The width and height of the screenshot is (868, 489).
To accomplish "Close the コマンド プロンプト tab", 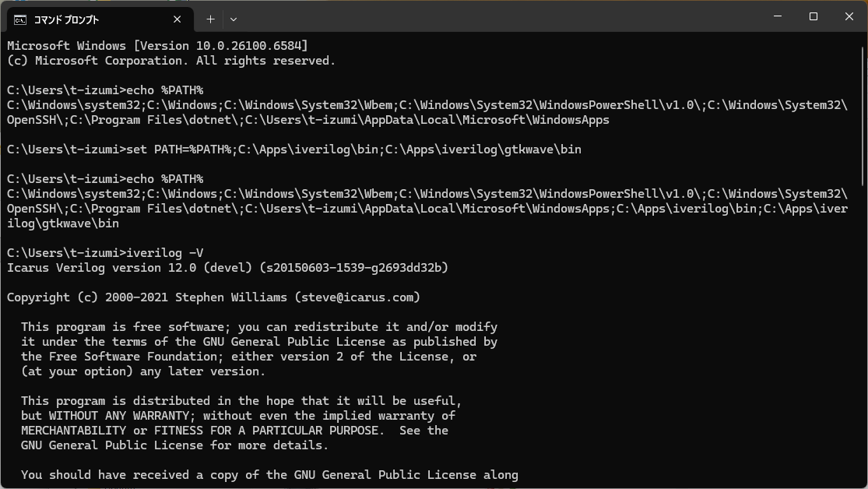I will point(179,19).
